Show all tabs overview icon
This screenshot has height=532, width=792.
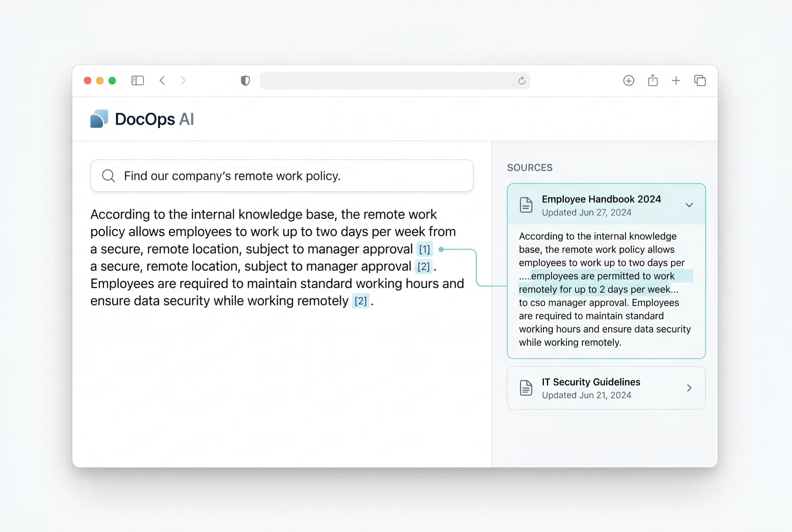tap(700, 80)
